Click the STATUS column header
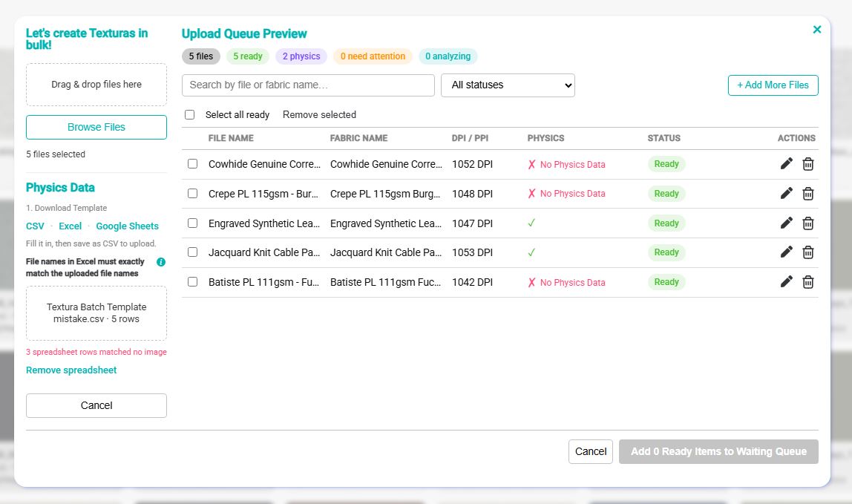852x504 pixels. [664, 138]
